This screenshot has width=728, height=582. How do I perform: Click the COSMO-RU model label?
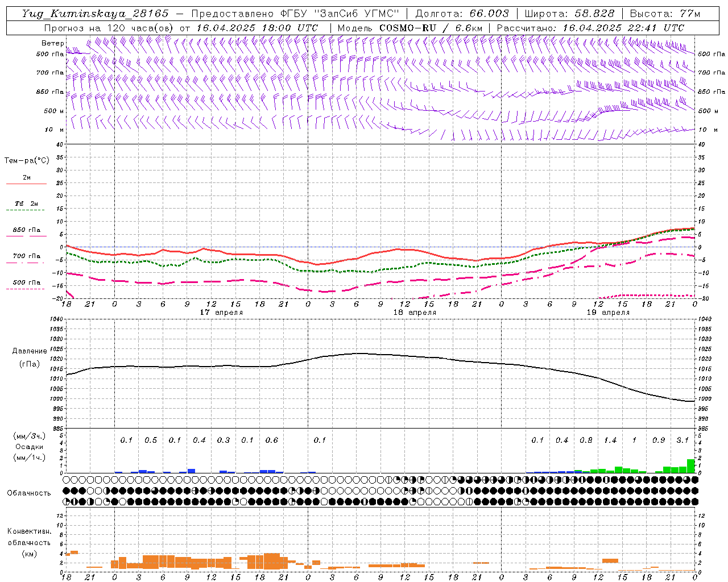(x=407, y=28)
